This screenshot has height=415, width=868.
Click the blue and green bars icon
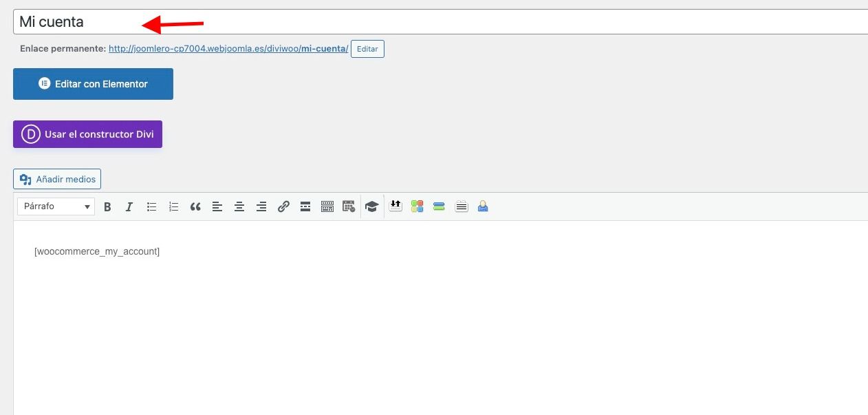pos(439,206)
